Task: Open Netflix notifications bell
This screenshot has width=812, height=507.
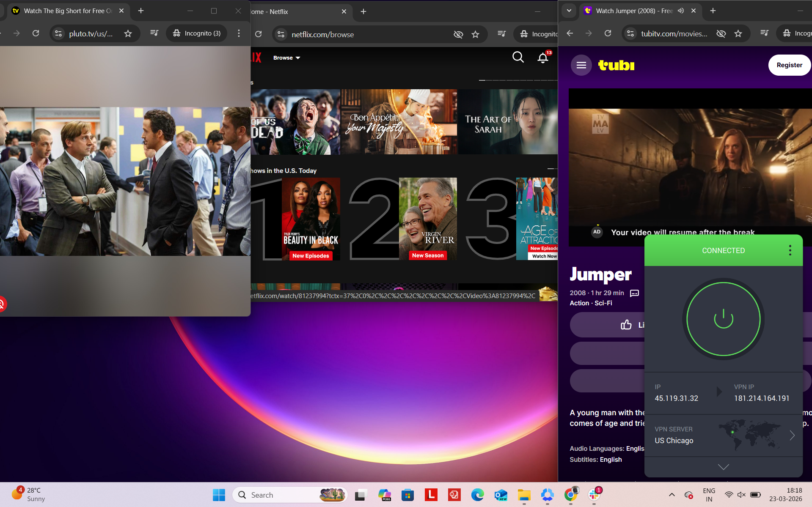Action: (x=543, y=58)
